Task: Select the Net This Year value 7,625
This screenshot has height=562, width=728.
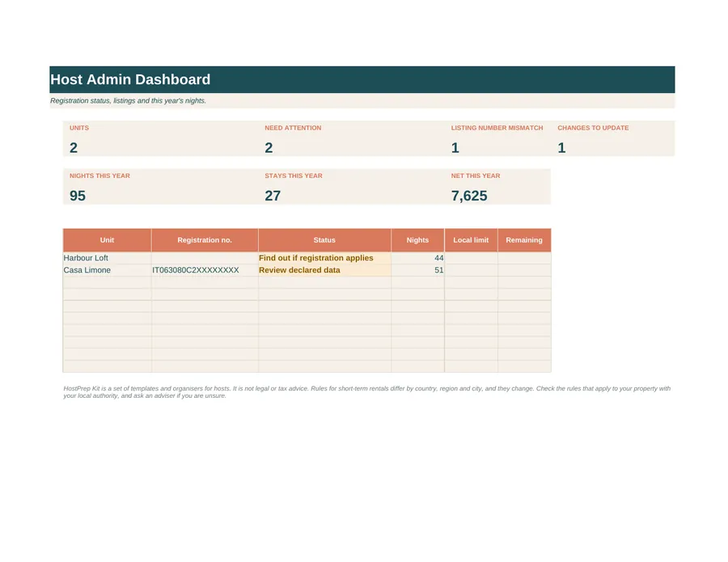Action: (x=469, y=196)
